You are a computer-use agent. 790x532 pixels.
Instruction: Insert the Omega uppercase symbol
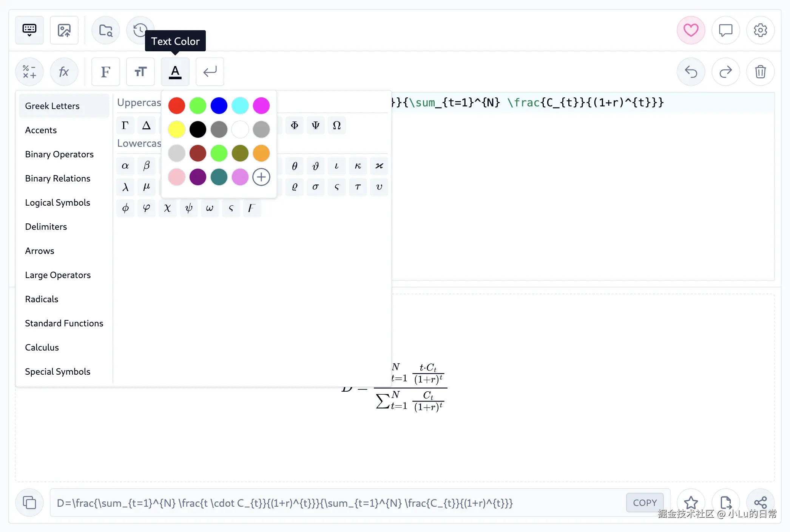337,125
